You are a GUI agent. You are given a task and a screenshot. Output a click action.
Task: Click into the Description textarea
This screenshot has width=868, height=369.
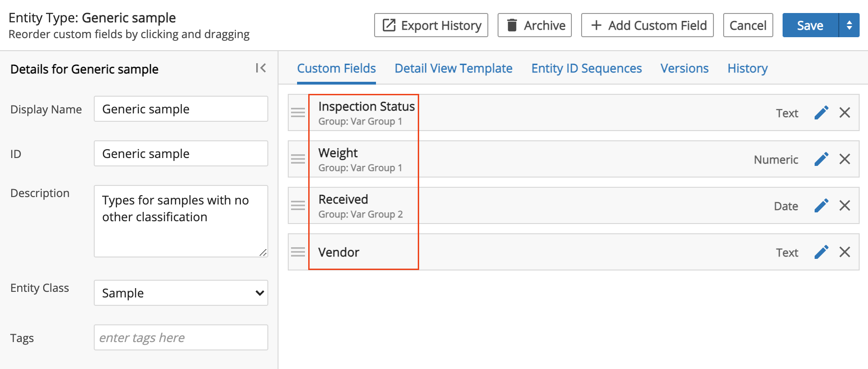coord(181,221)
